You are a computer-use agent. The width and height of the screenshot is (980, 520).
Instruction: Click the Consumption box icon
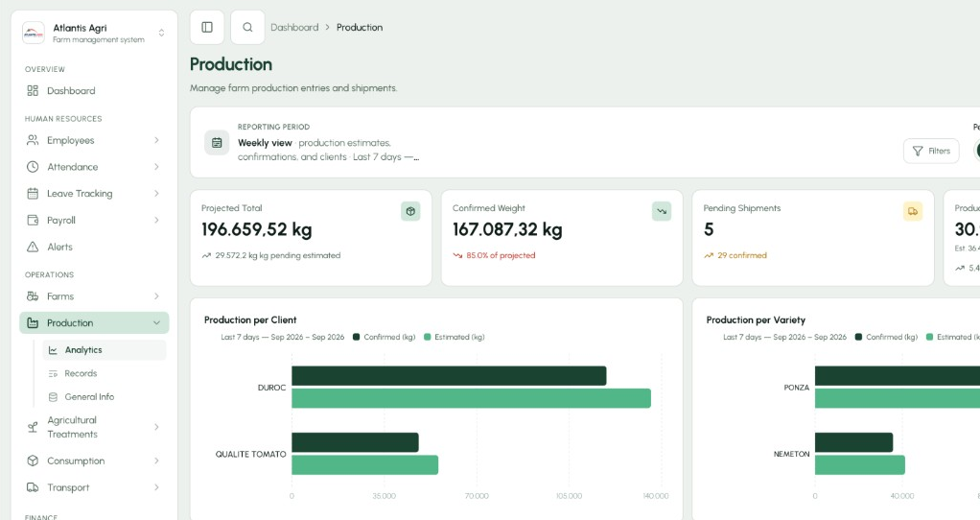[x=33, y=461]
